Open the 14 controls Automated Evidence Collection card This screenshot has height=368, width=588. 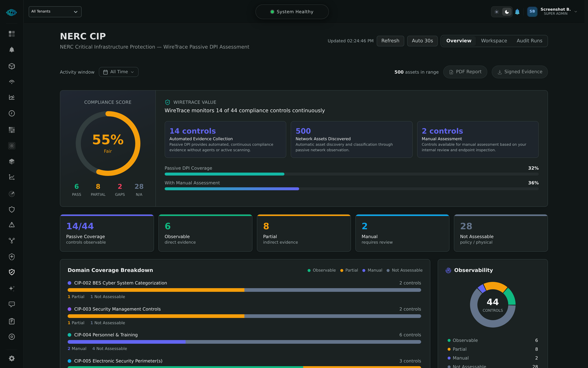[x=225, y=139]
